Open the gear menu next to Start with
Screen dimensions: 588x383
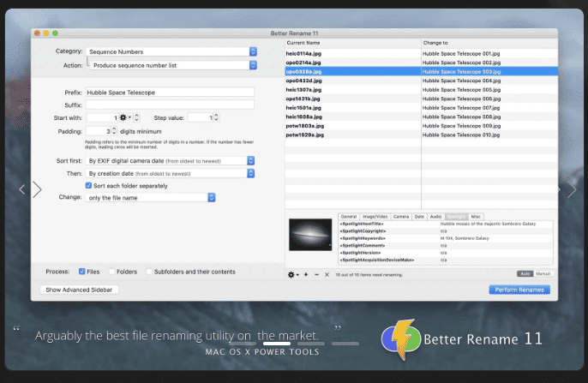pos(125,117)
